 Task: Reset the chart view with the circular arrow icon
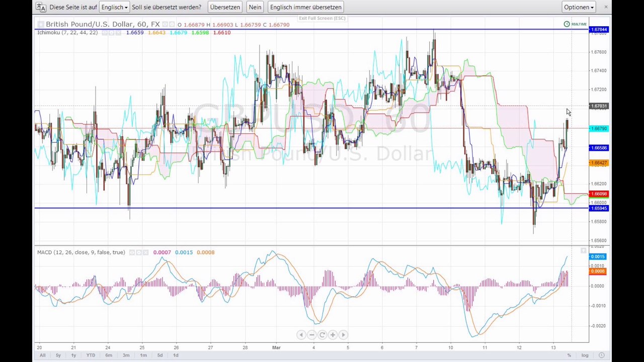pyautogui.click(x=322, y=335)
